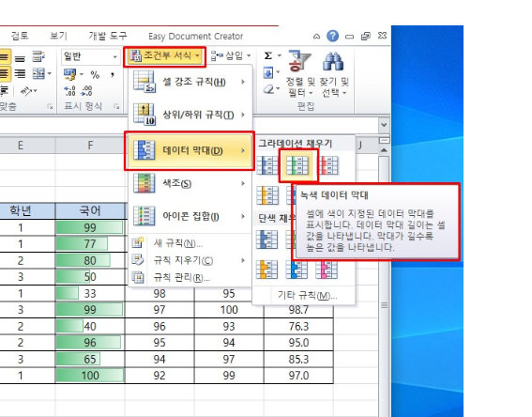The width and height of the screenshot is (532, 417).
Task: Apply the blue gradient fill data bar
Action: point(267,165)
